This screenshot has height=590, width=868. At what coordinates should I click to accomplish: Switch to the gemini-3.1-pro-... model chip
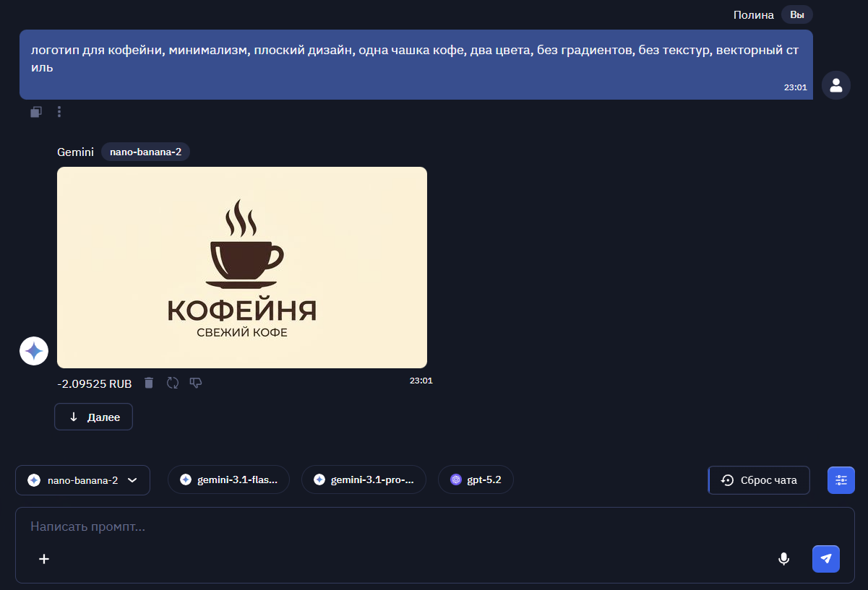(x=364, y=480)
